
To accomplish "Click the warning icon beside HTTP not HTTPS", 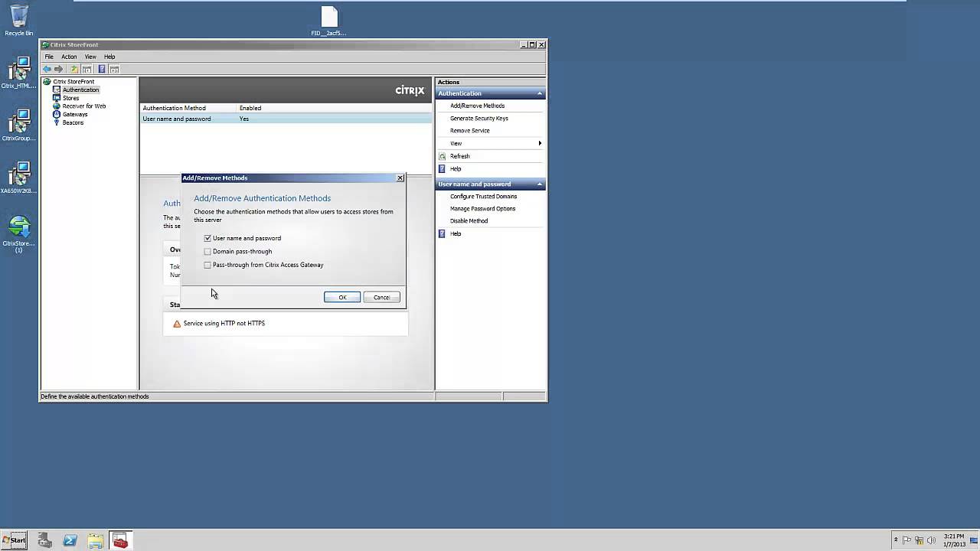I will pyautogui.click(x=177, y=324).
